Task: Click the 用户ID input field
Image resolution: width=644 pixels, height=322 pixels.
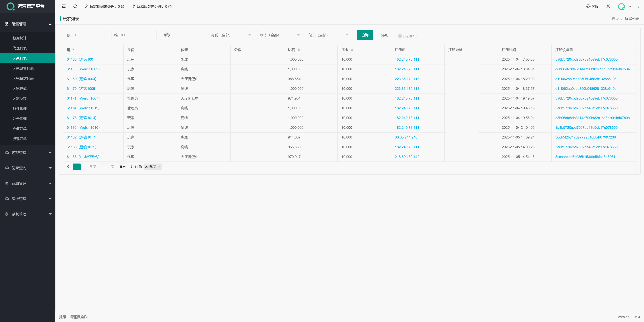Action: pyautogui.click(x=85, y=35)
